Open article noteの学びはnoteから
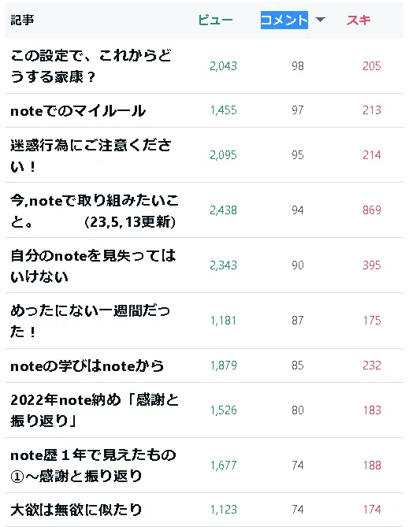The height and width of the screenshot is (527, 420). point(87,366)
